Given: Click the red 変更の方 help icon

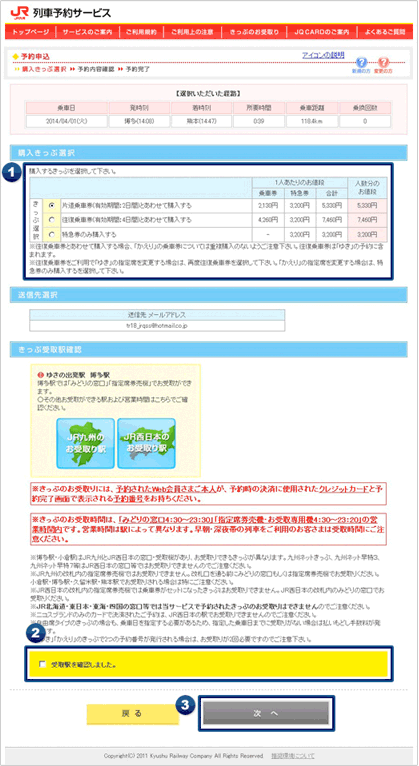Looking at the screenshot, I should click(x=383, y=63).
